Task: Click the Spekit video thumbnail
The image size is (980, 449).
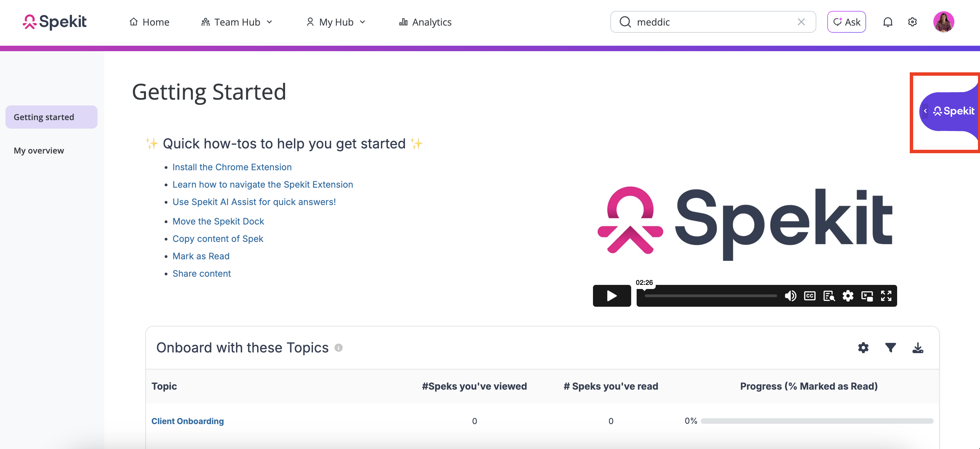Action: [744, 223]
